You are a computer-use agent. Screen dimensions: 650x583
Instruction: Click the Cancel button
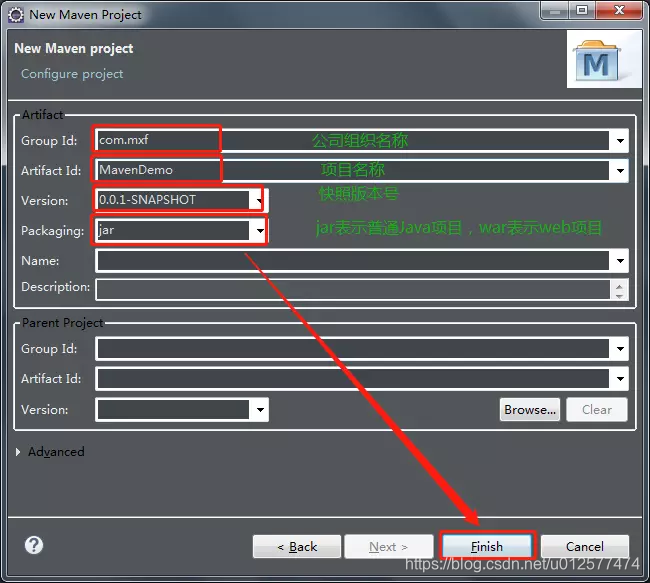[585, 547]
